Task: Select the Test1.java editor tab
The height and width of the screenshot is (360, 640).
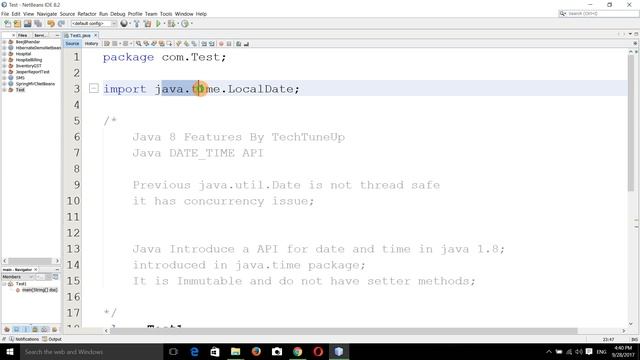Action: (80, 36)
